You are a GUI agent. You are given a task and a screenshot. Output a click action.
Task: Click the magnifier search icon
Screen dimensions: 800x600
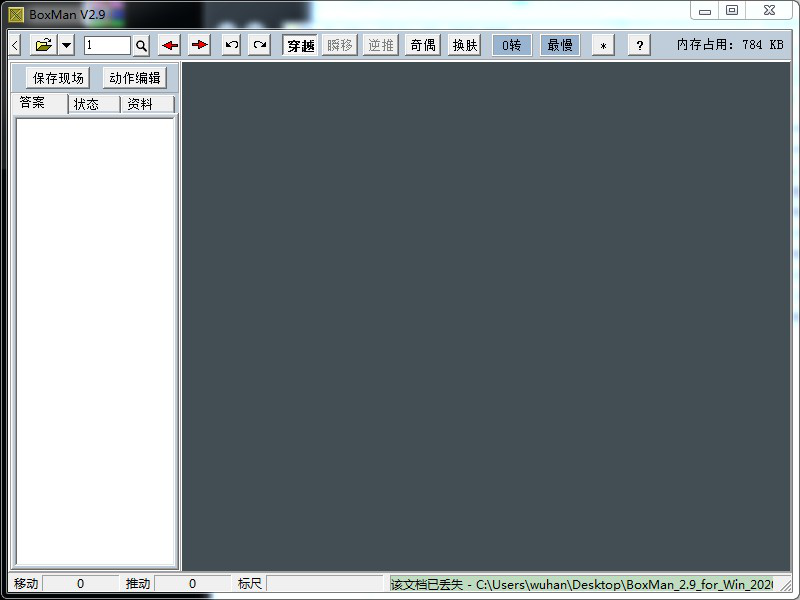tap(141, 45)
